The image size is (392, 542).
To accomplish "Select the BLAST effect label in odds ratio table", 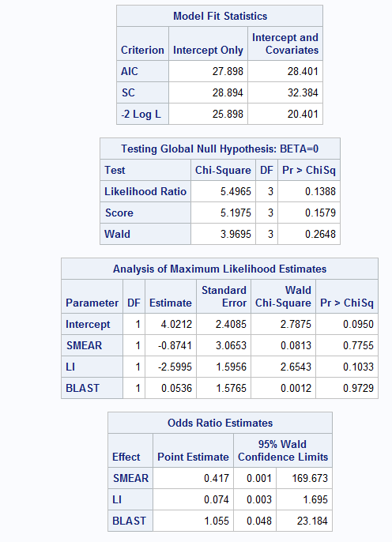I will (129, 521).
